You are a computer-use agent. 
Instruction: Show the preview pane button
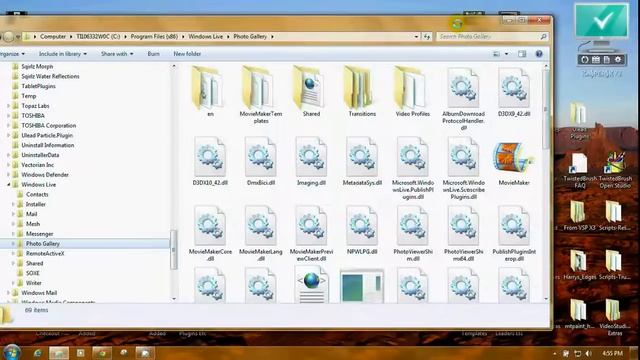522,54
